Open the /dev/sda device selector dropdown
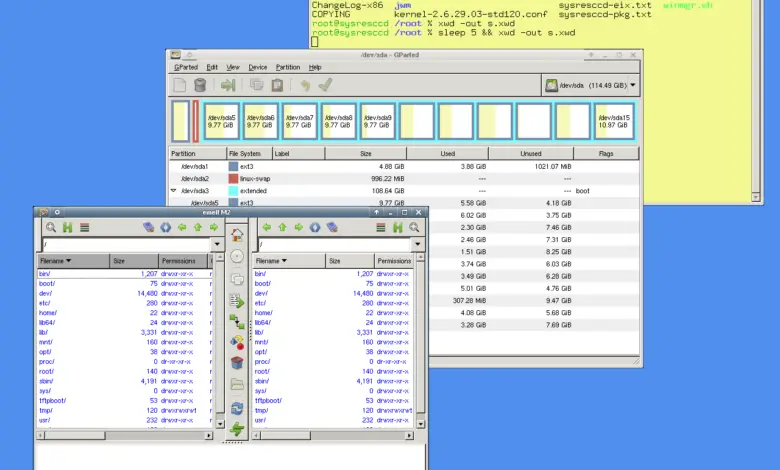Viewport: 780px width, 470px height. coord(590,85)
